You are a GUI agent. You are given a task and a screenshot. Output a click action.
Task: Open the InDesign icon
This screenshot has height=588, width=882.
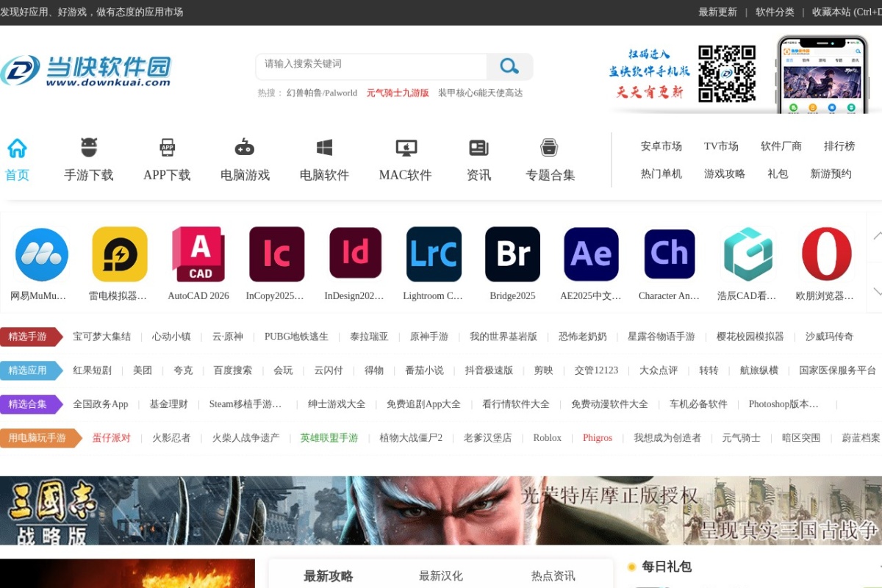(355, 254)
